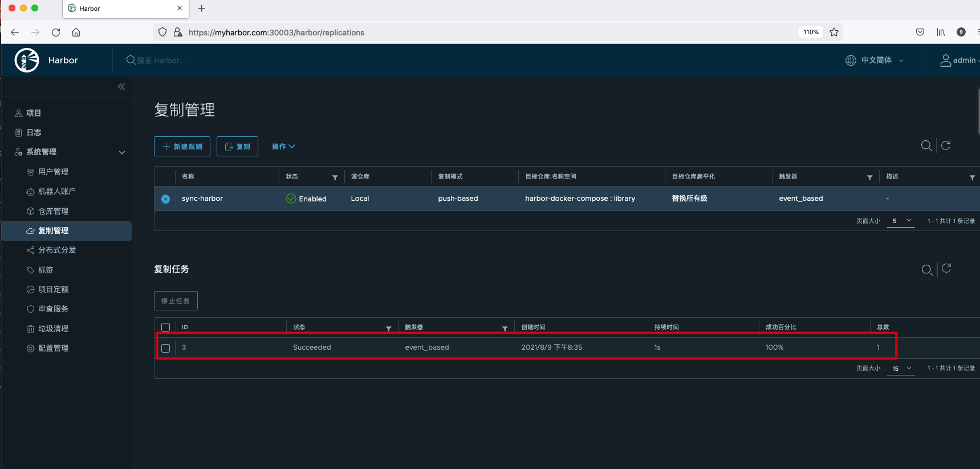The width and height of the screenshot is (980, 469).
Task: Click the Harbor title text
Action: [63, 60]
